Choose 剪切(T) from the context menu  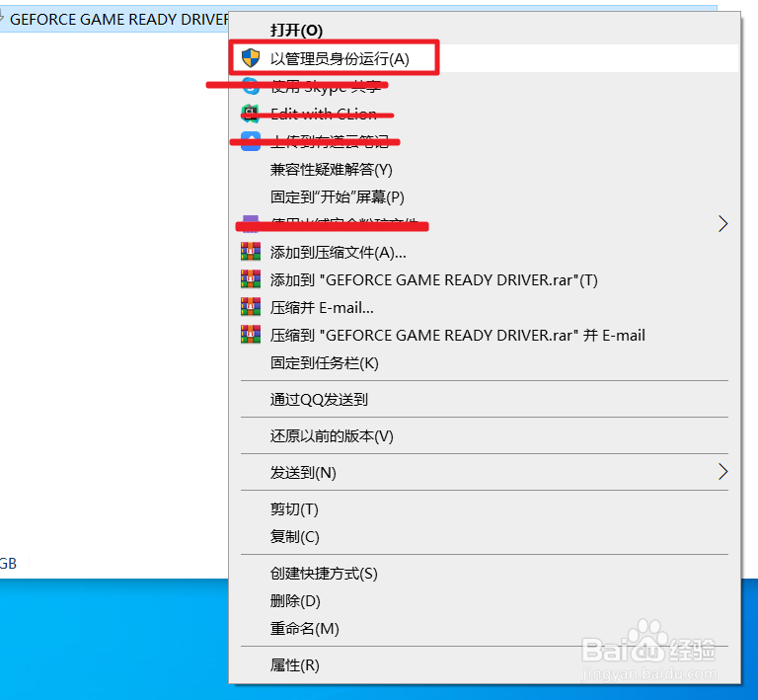point(294,509)
